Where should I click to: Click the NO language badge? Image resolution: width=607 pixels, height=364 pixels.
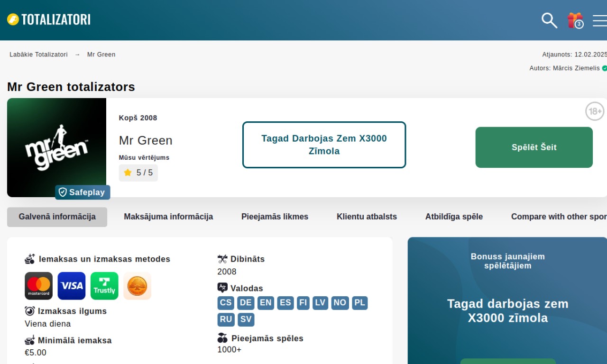click(x=340, y=303)
